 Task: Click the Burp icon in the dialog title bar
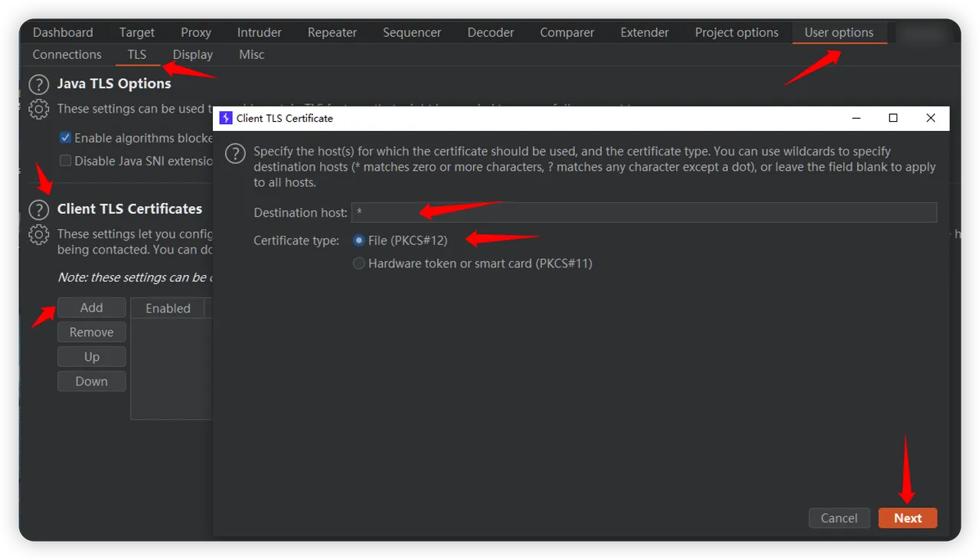[226, 118]
